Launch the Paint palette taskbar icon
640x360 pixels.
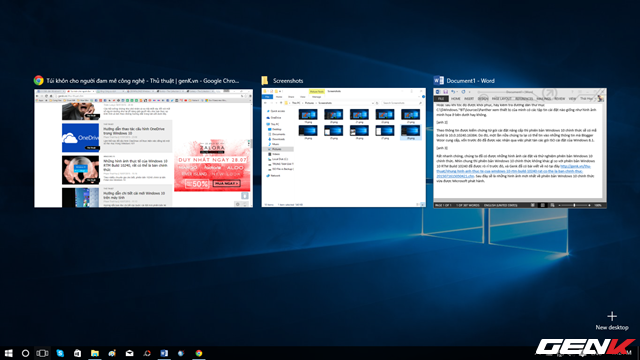point(112,353)
